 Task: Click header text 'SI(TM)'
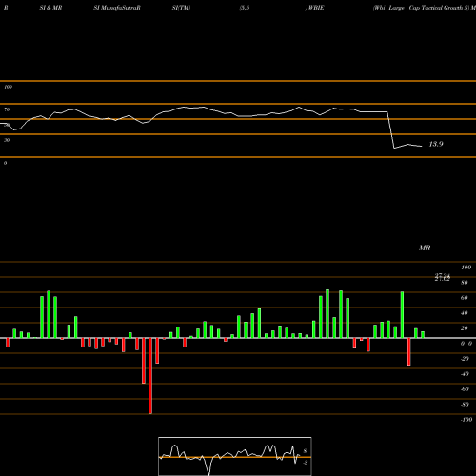181,8
